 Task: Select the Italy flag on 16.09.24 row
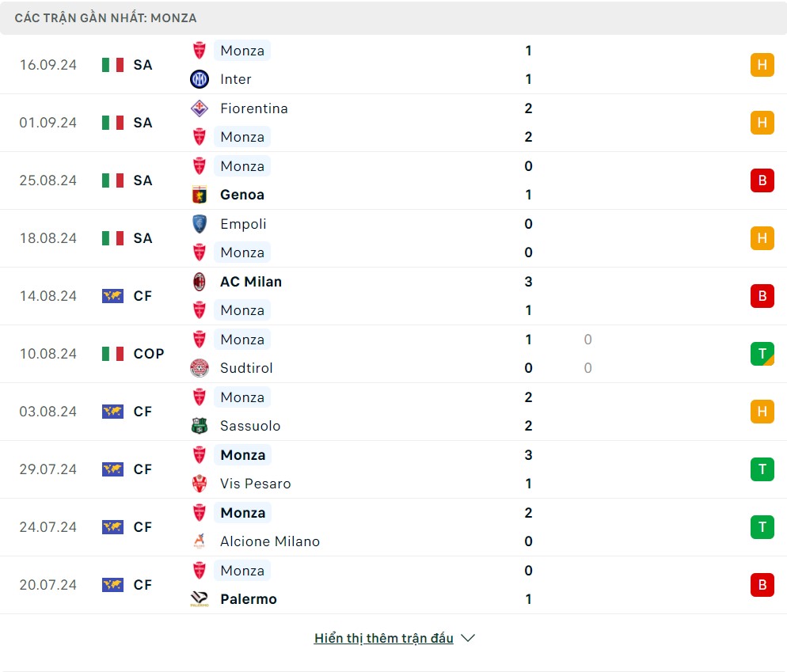coord(112,65)
